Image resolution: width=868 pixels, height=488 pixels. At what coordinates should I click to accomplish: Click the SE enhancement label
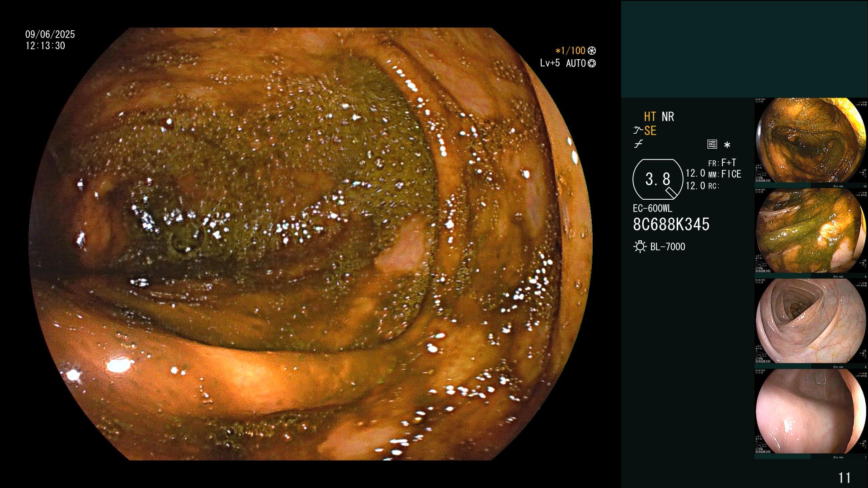pyautogui.click(x=650, y=131)
